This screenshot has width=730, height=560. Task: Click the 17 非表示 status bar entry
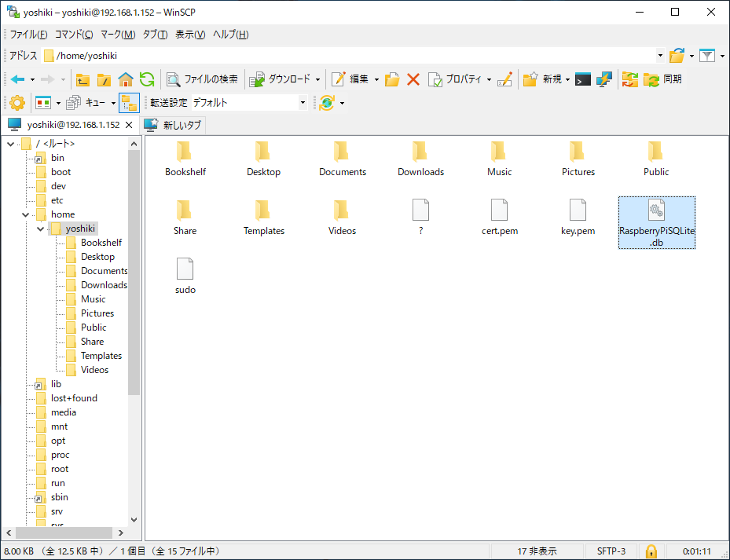(x=537, y=551)
